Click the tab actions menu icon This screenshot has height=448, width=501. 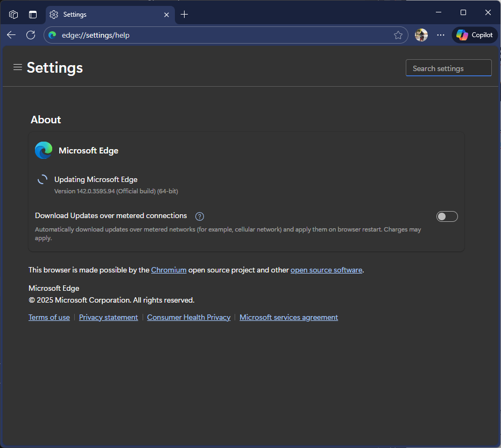(33, 15)
